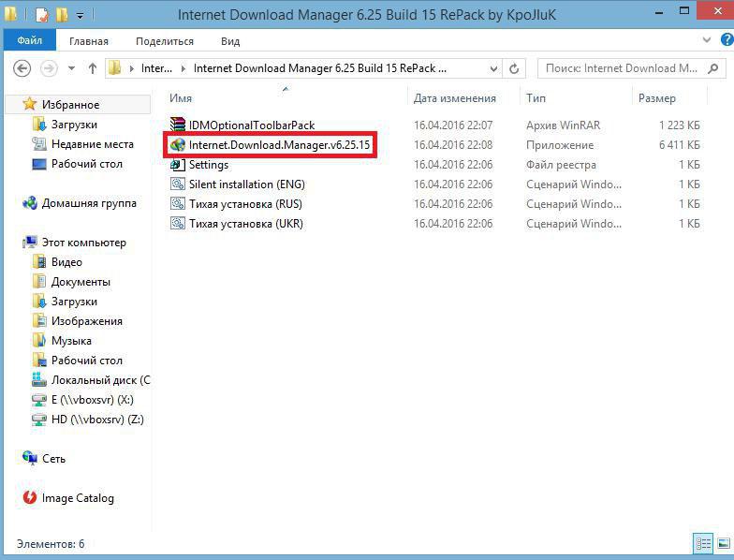Click the Приложение type cell
Image resolution: width=734 pixels, height=560 pixels.
560,145
